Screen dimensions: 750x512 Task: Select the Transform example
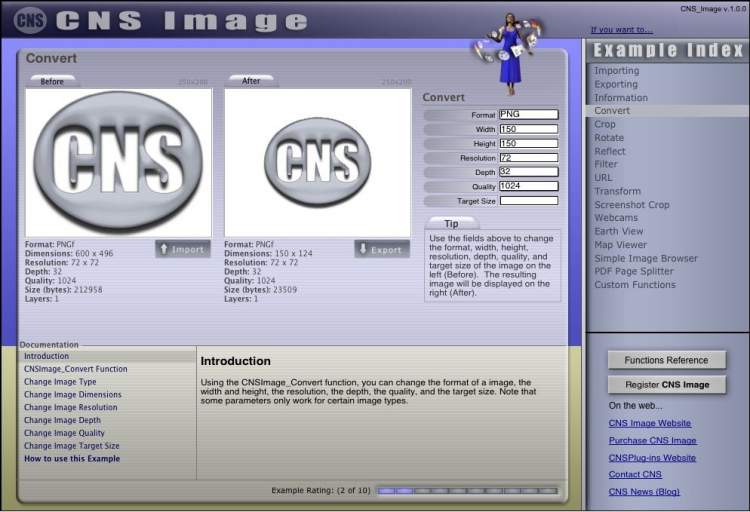coord(618,191)
